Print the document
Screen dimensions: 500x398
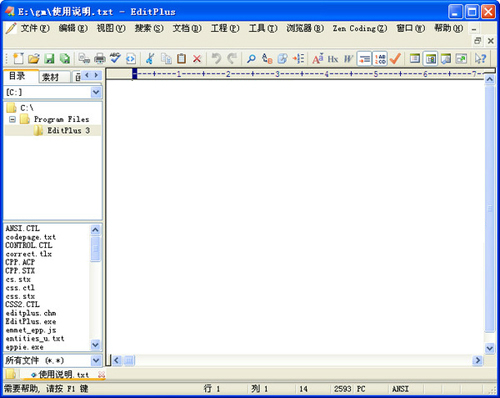[x=100, y=59]
